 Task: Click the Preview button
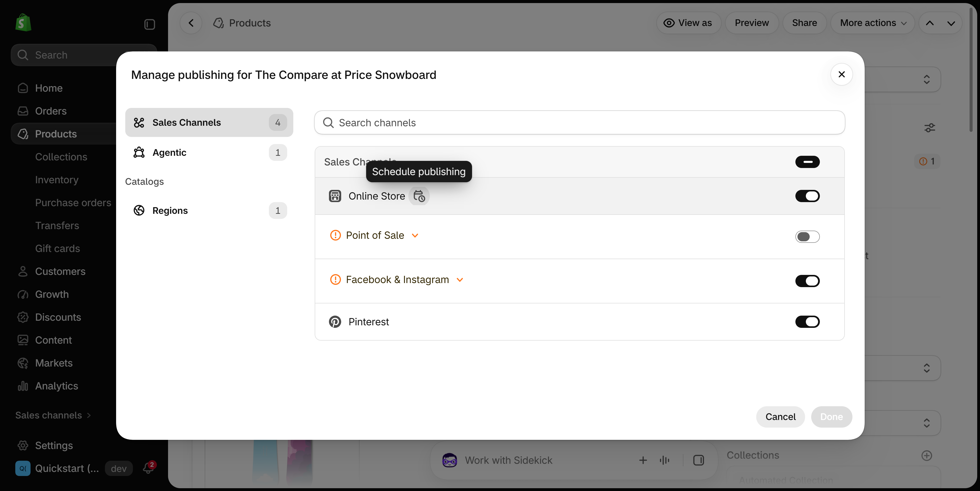tap(752, 23)
